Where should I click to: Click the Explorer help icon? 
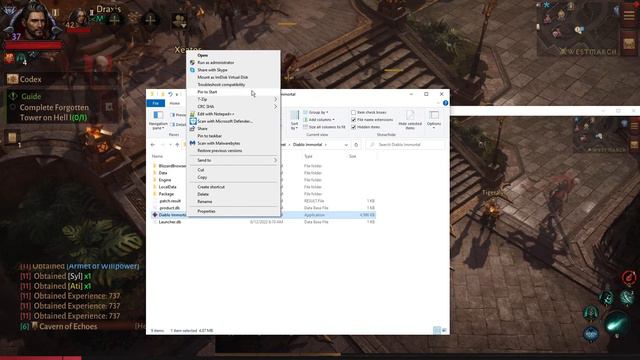point(445,103)
